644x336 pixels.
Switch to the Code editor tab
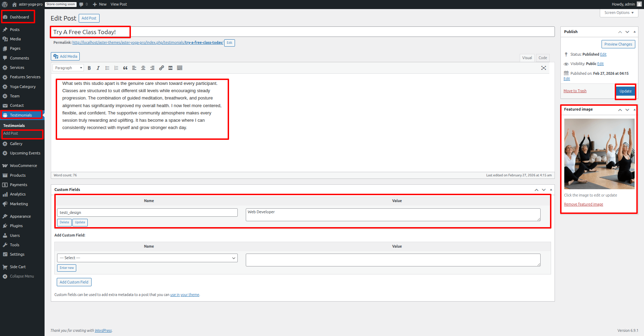tap(542, 58)
